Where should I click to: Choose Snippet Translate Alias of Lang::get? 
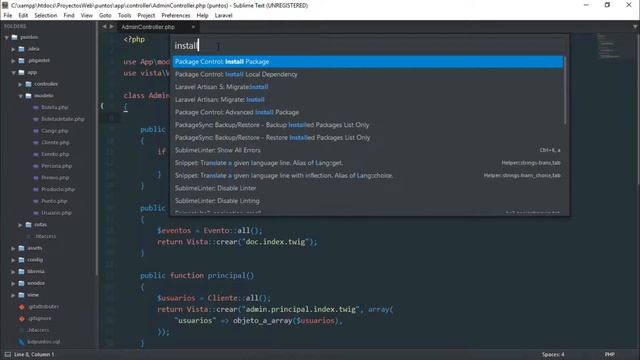(368, 163)
